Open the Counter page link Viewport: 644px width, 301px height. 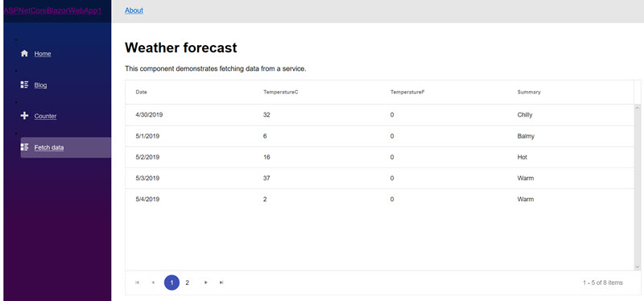click(x=46, y=116)
